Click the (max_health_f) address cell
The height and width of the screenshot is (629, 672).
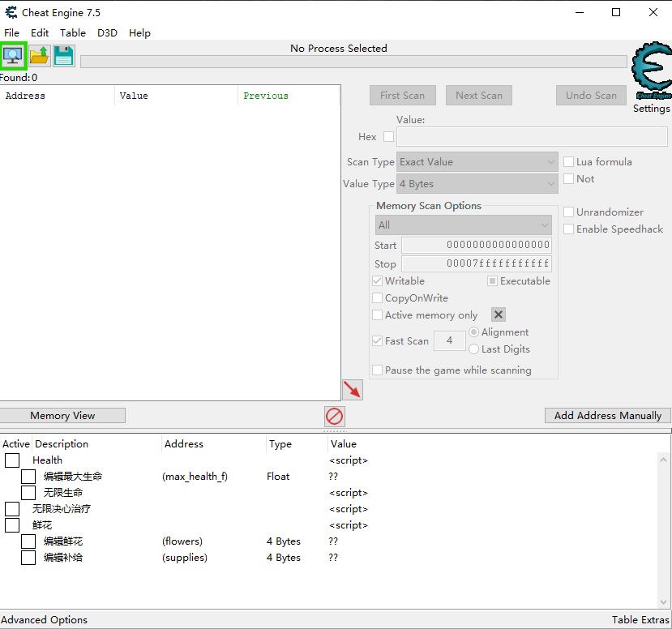tap(195, 477)
